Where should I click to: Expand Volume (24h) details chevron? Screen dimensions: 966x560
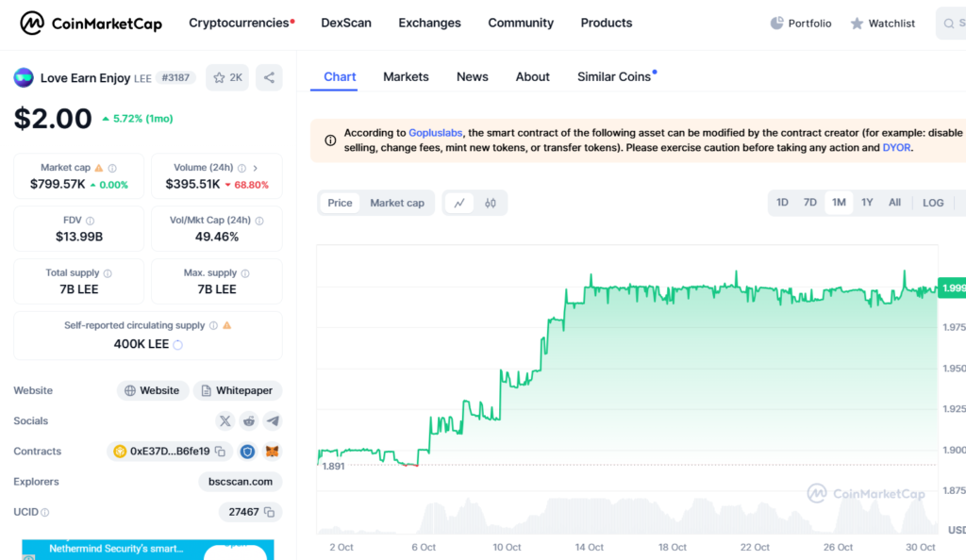255,168
